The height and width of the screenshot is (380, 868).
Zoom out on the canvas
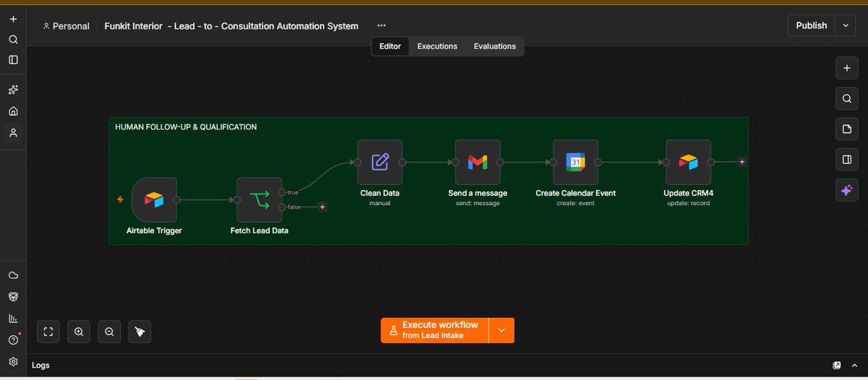pyautogui.click(x=109, y=332)
